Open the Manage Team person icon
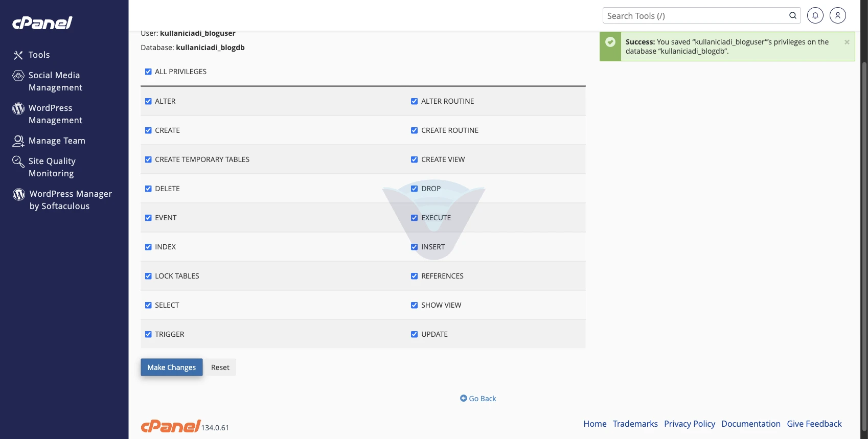 [18, 141]
